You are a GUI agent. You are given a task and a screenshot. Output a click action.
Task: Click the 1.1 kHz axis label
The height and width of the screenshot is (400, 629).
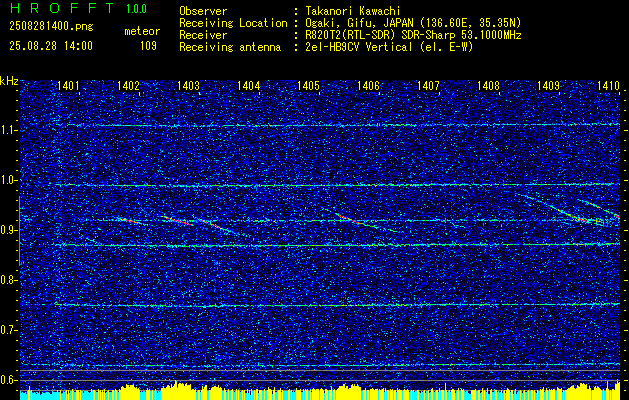pos(9,130)
